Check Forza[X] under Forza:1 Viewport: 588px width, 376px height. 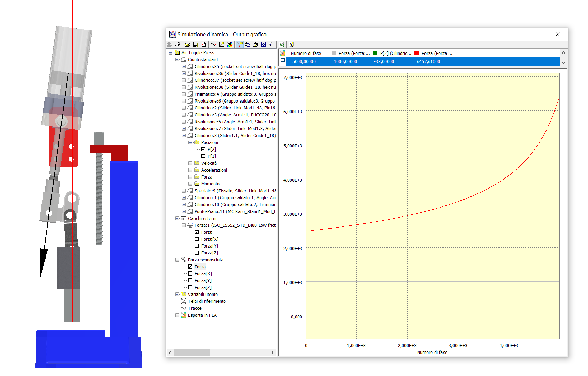(x=197, y=239)
